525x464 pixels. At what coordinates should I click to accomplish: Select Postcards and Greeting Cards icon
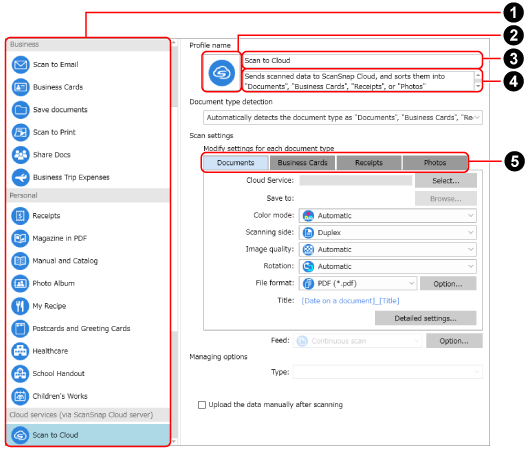pyautogui.click(x=20, y=328)
